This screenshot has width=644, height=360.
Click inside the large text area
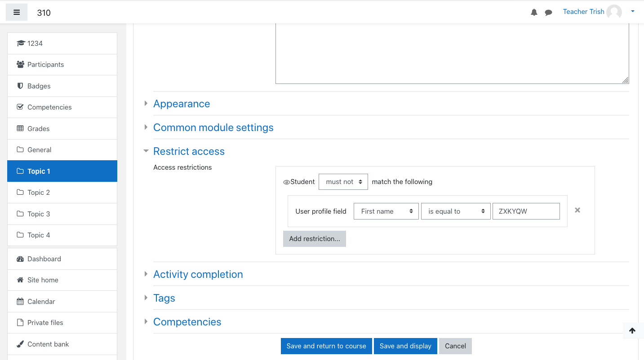coord(452,54)
